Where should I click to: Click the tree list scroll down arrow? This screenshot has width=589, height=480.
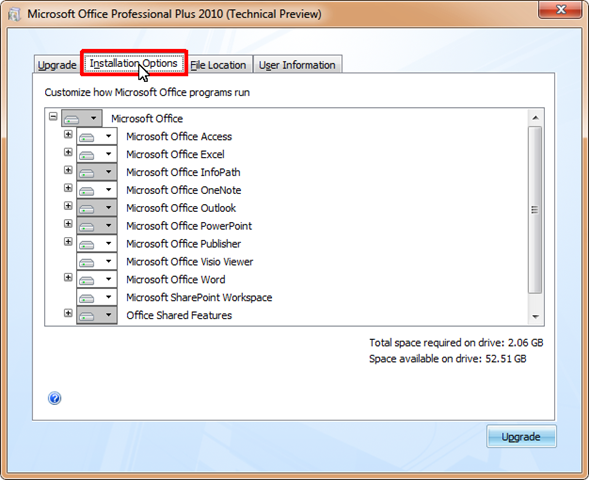pyautogui.click(x=535, y=317)
